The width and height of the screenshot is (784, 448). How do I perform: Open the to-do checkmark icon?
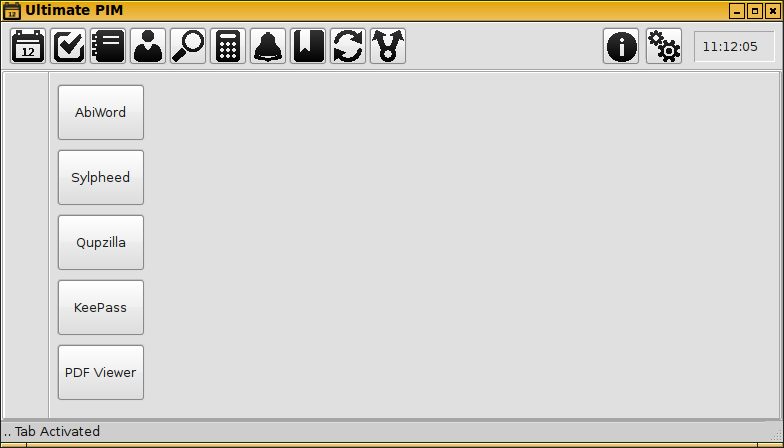click(68, 46)
